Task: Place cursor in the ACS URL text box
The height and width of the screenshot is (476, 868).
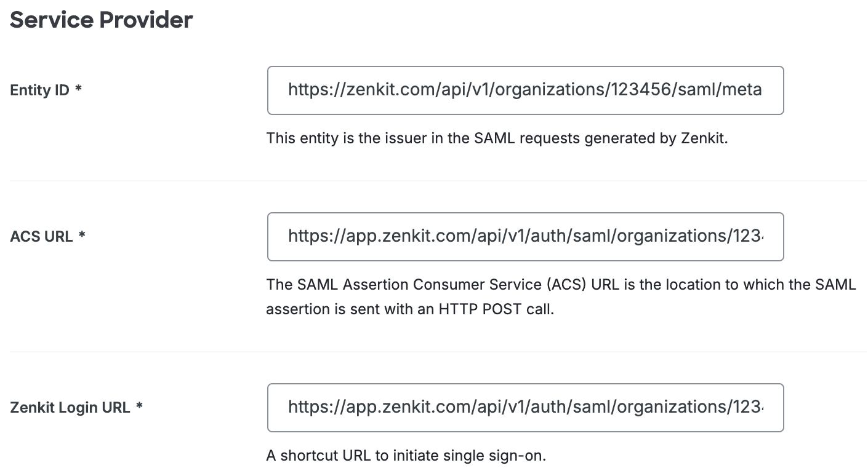Action: tap(525, 237)
